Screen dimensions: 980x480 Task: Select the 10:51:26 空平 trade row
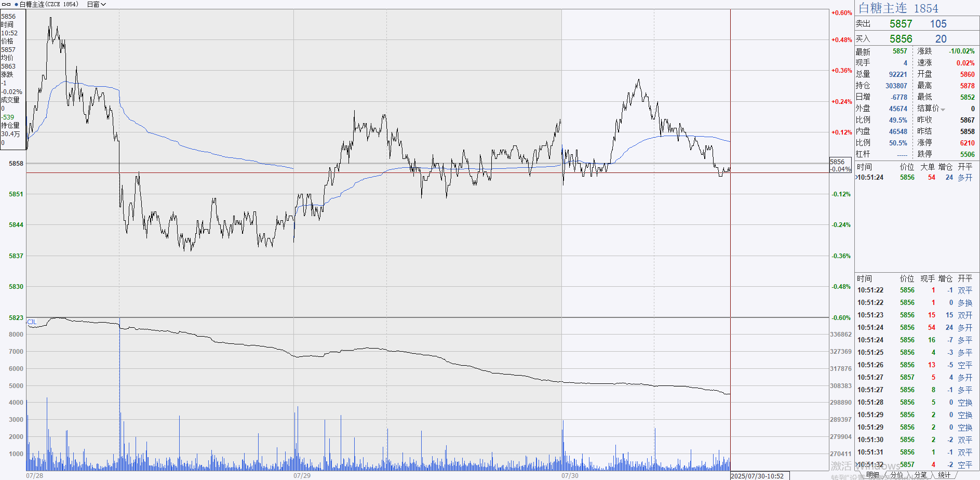coord(915,365)
